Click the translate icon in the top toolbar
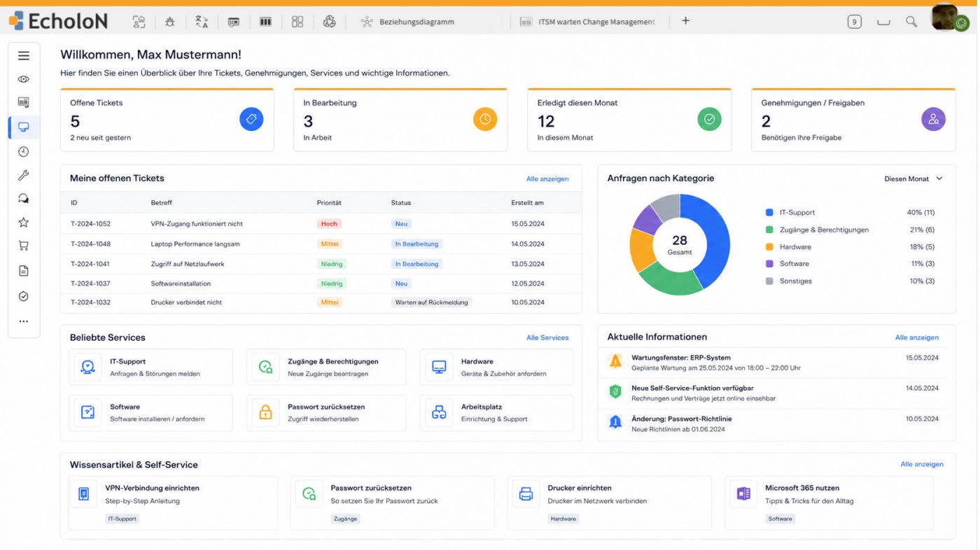Screen dimensions: 980x550 coord(202,22)
